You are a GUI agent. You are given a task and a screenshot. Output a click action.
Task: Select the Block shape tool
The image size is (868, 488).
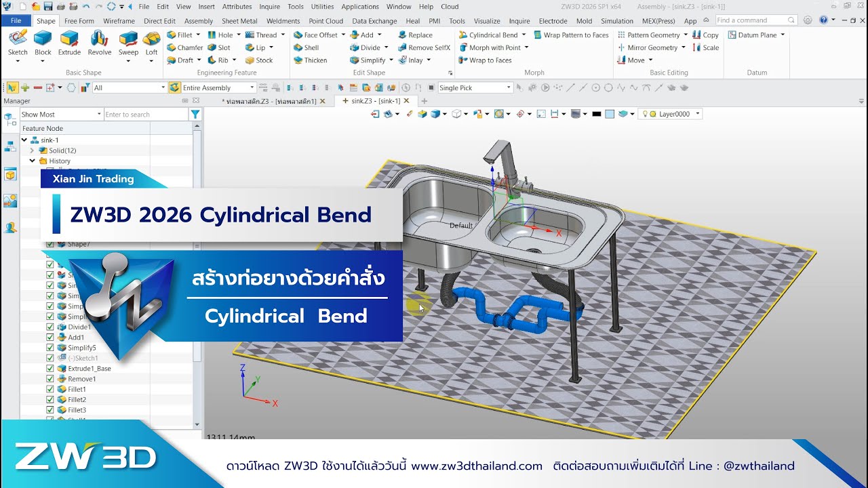pos(43,42)
